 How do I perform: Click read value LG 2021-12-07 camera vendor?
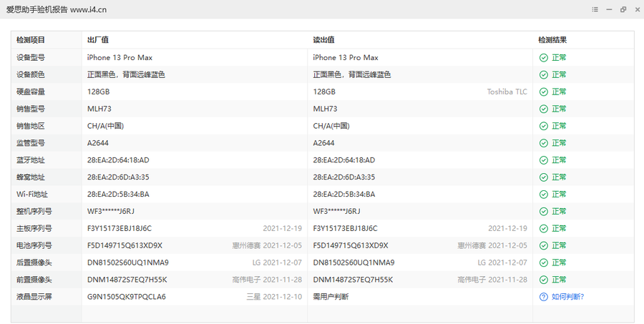(x=502, y=262)
